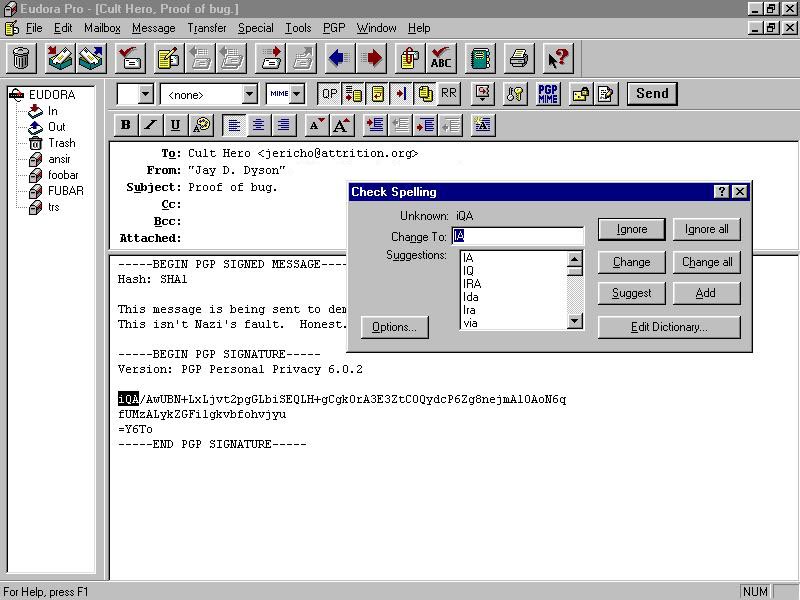
Task: Click the ABC check spelling toolbar icon
Action: pyautogui.click(x=441, y=59)
